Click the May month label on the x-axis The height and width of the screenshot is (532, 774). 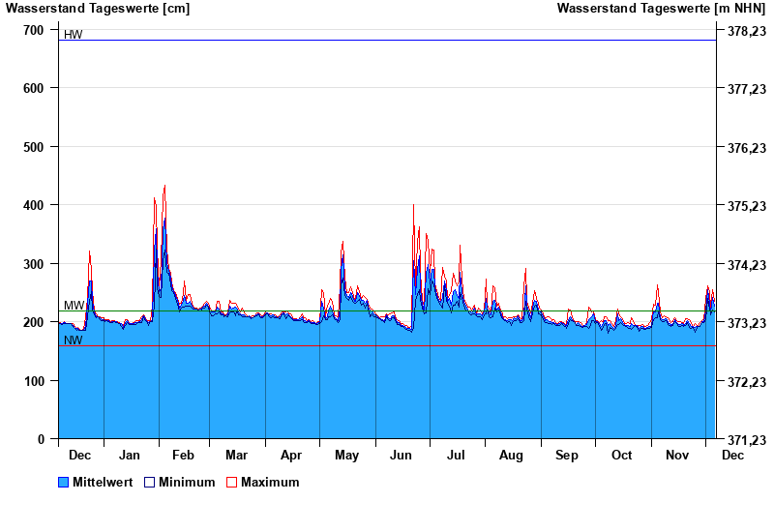tap(346, 455)
